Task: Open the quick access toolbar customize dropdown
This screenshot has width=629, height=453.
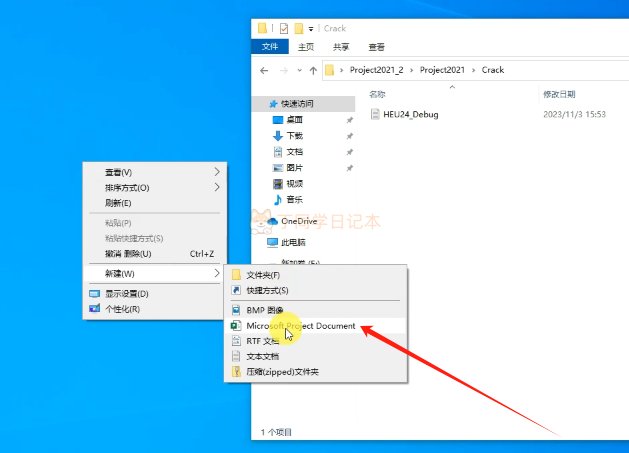Action: [311, 29]
